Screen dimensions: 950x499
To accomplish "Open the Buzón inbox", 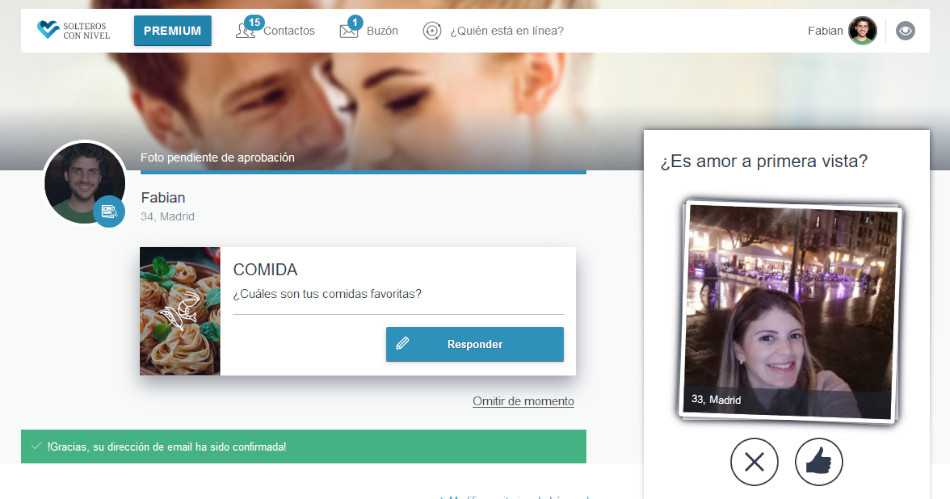I will tap(368, 30).
